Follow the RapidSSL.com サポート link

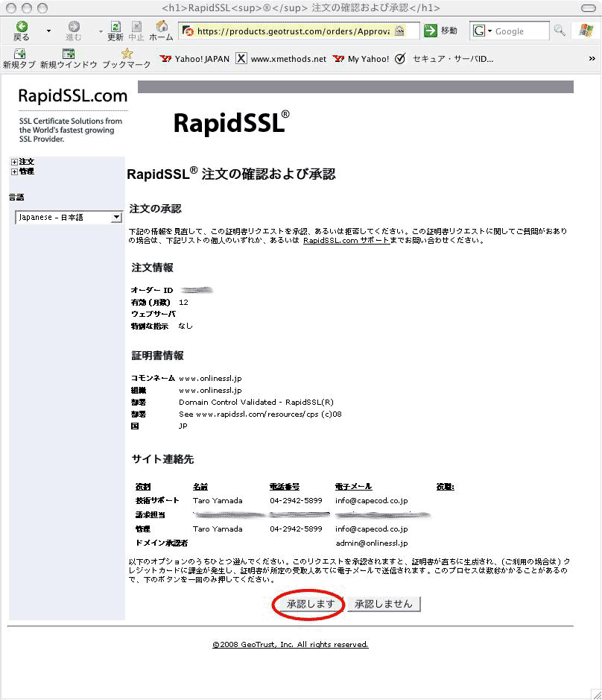[345, 241]
